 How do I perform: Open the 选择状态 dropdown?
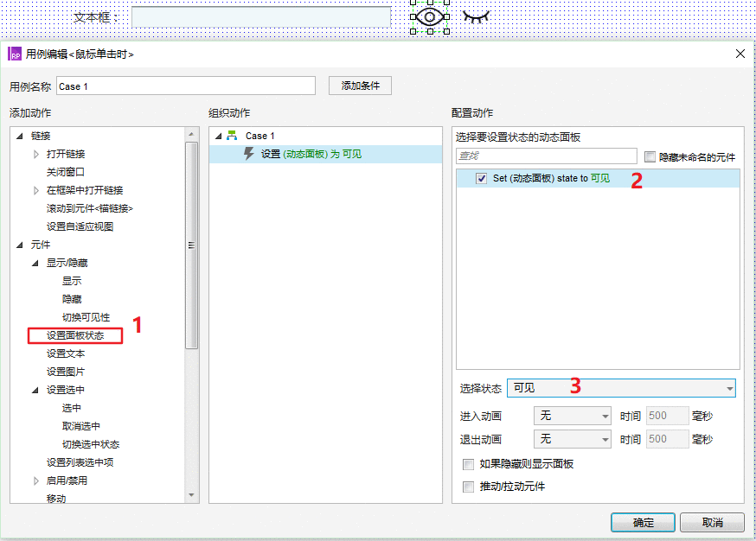click(x=621, y=388)
